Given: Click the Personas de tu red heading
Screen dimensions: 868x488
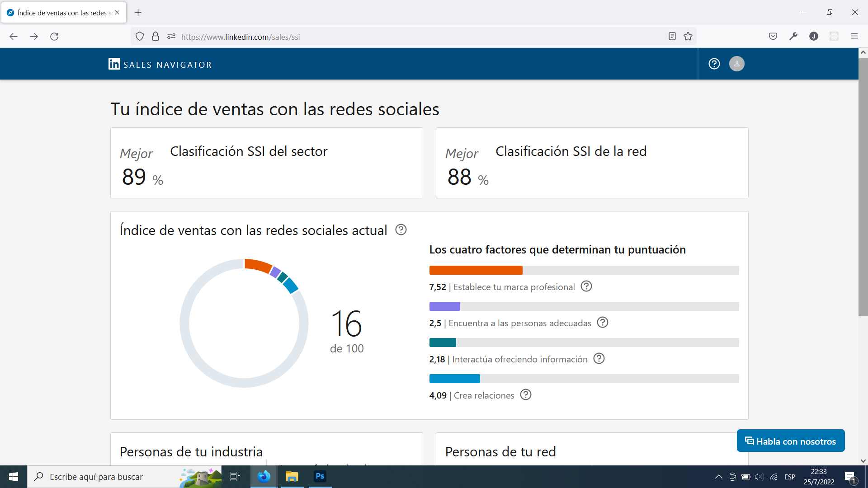Looking at the screenshot, I should click(500, 451).
